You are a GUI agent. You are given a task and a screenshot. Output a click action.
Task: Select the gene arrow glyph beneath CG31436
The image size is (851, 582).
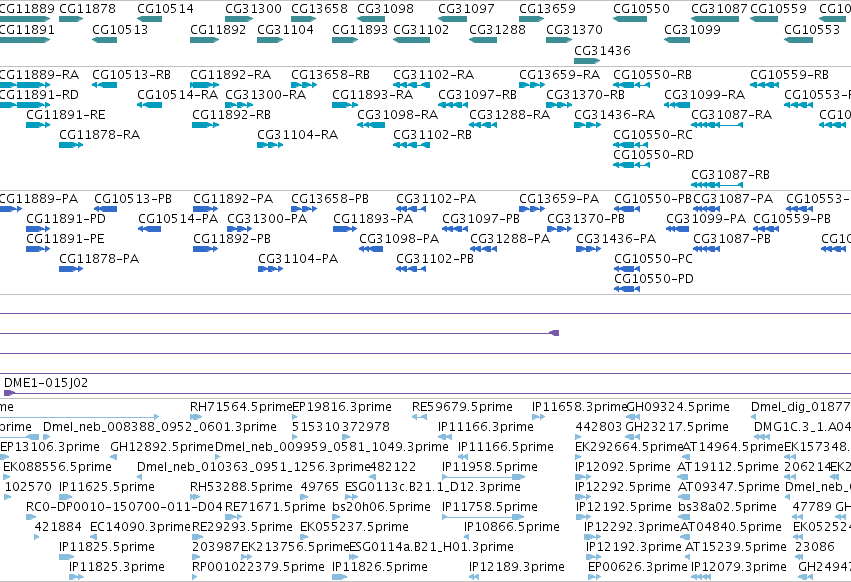click(x=587, y=61)
